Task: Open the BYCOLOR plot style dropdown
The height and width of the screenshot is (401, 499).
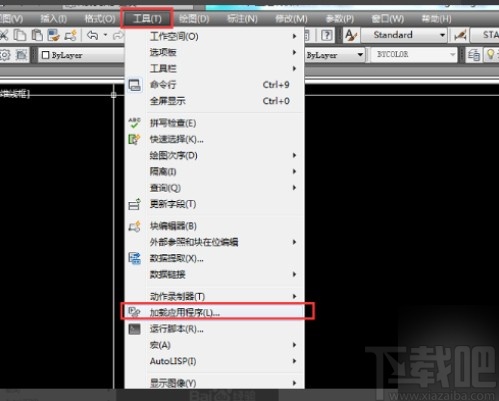Action: 414,55
